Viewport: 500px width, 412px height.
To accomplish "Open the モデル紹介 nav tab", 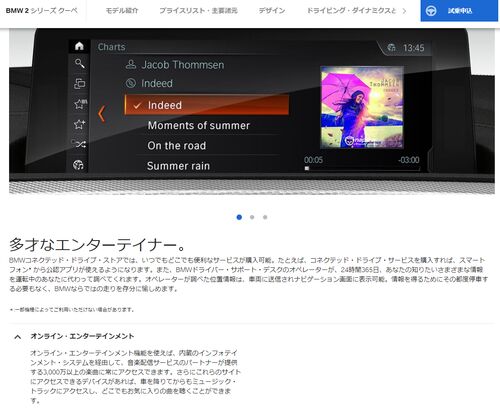I will pyautogui.click(x=122, y=11).
